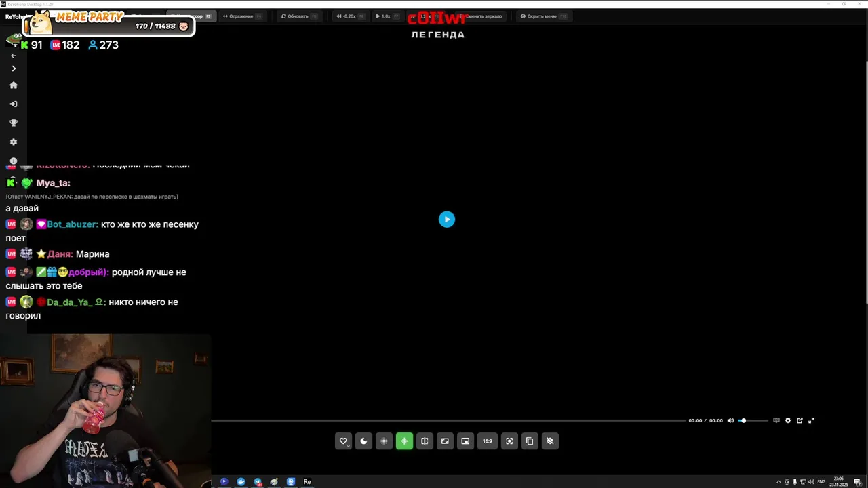Viewport: 868px width, 488px height.
Task: Open the sidebar settings gear
Action: tap(13, 142)
